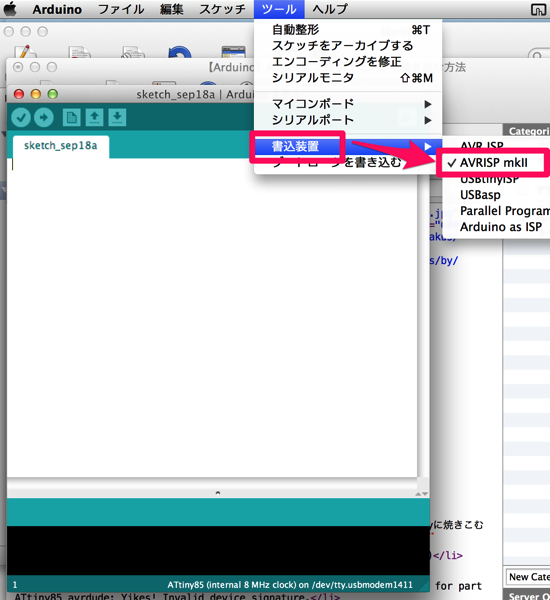This screenshot has width=550, height=600.
Task: Choose エンコーディングを修正 menu item
Action: 348,62
